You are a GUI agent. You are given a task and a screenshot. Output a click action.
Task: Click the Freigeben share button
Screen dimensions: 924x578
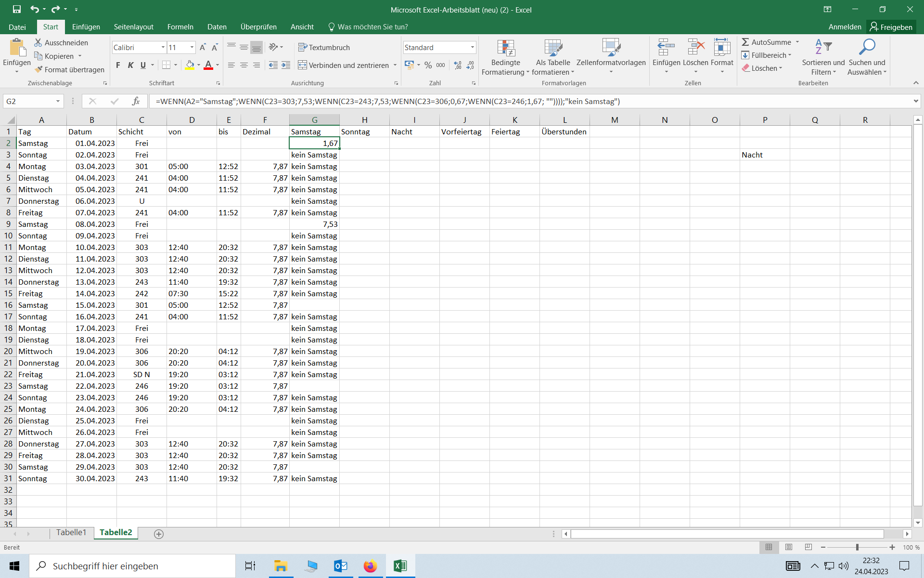point(891,27)
